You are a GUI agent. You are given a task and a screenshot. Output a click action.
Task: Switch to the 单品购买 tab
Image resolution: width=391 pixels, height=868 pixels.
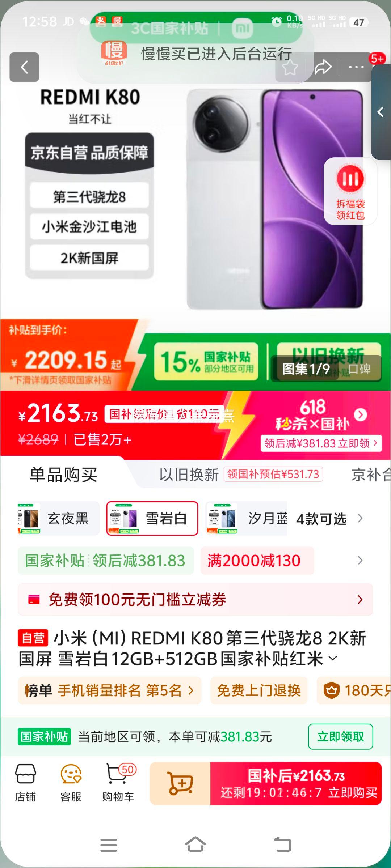[63, 475]
